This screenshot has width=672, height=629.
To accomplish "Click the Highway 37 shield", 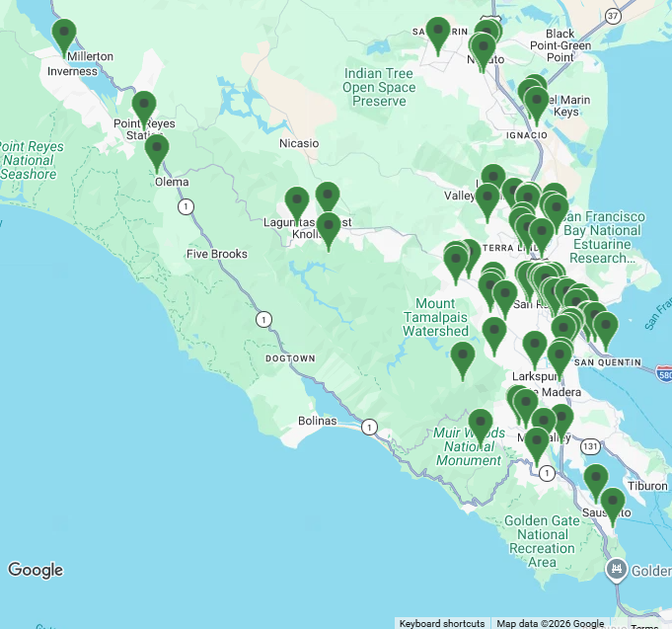I will [613, 17].
